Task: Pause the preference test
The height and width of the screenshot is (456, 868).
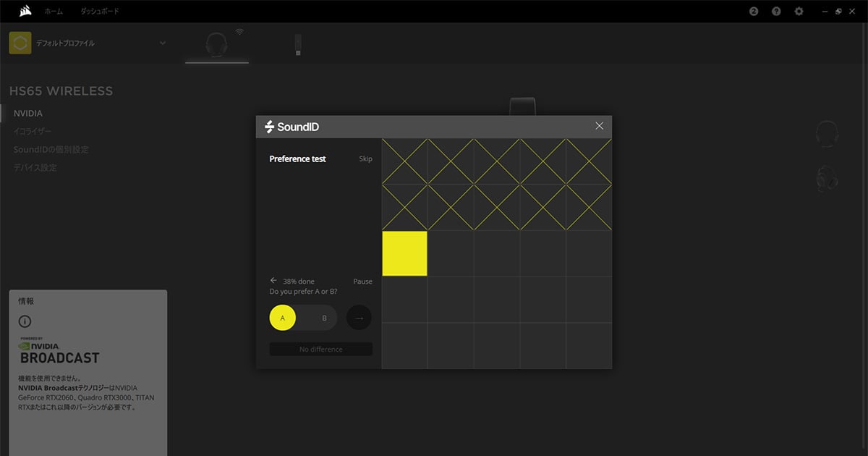Action: point(362,281)
